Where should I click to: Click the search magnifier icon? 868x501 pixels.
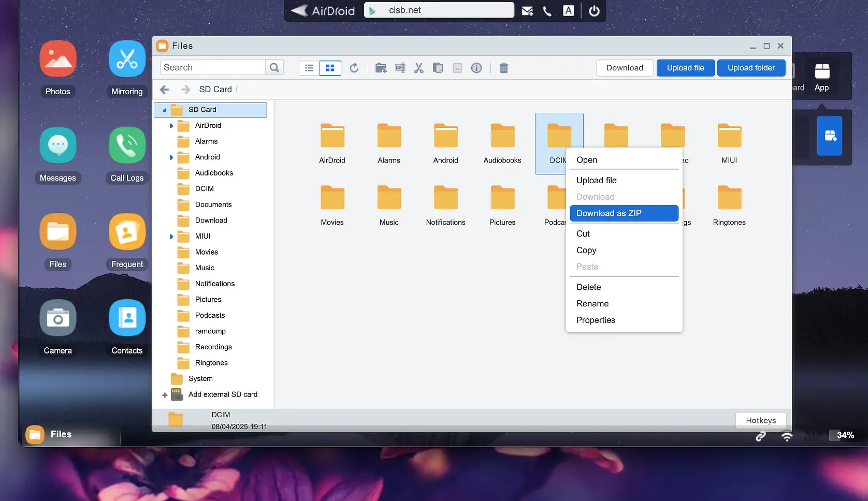coord(274,68)
